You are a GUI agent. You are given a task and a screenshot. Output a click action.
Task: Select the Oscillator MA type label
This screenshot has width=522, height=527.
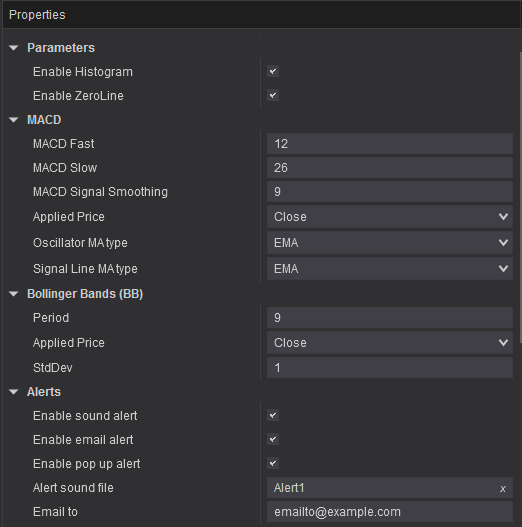pos(80,243)
